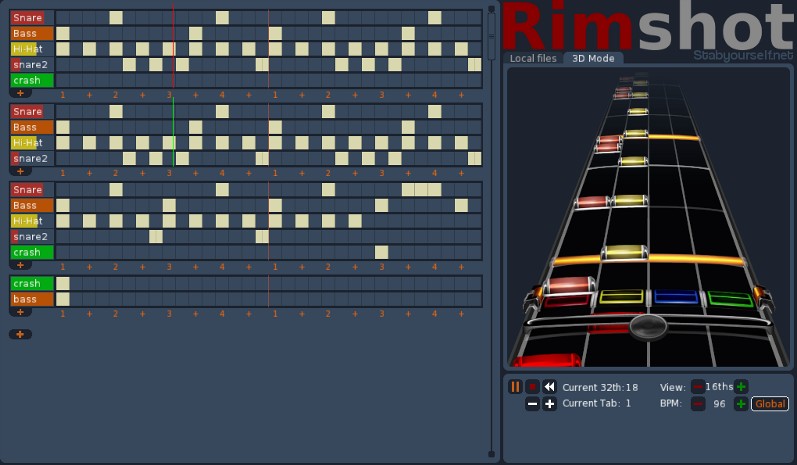
Task: Toggle the first Snare note in the third tab
Action: coord(116,190)
